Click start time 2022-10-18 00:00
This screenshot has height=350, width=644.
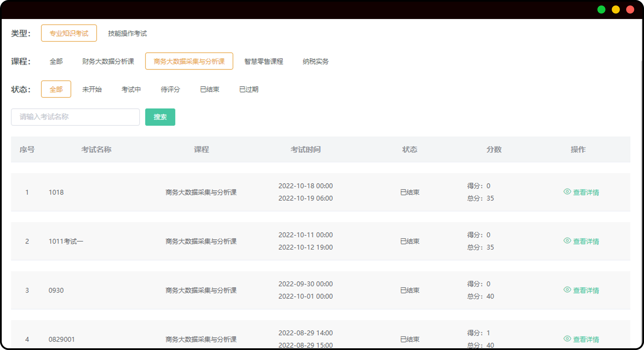[306, 186]
